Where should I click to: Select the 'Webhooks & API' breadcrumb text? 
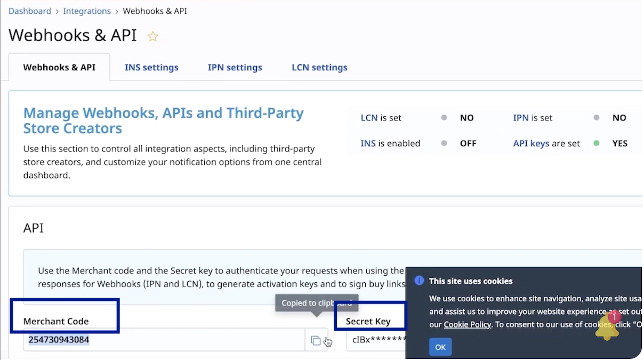[155, 11]
